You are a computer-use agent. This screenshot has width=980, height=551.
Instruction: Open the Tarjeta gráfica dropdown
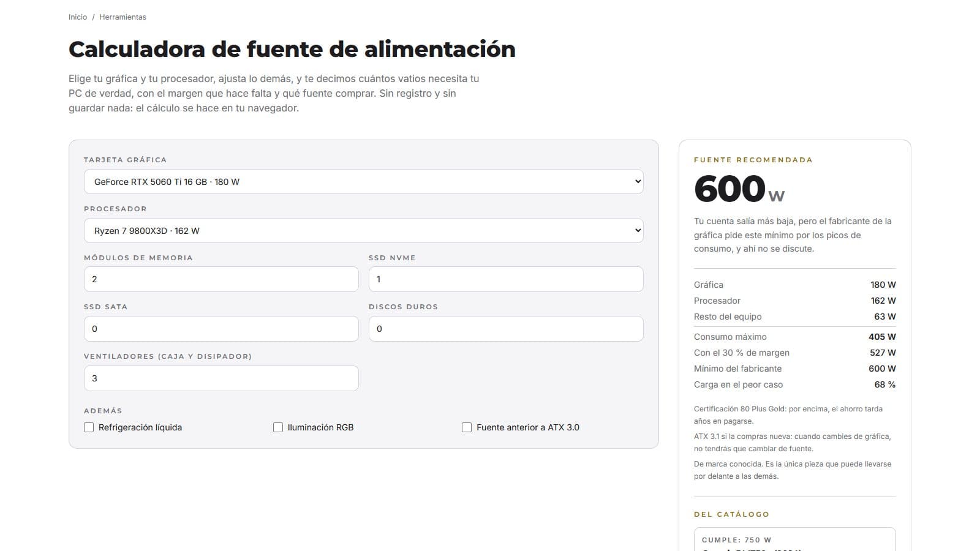363,182
